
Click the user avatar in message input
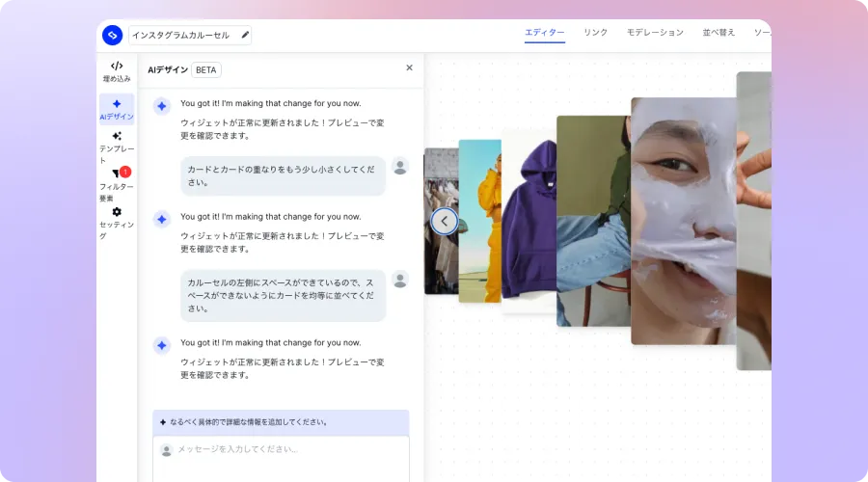pos(166,450)
